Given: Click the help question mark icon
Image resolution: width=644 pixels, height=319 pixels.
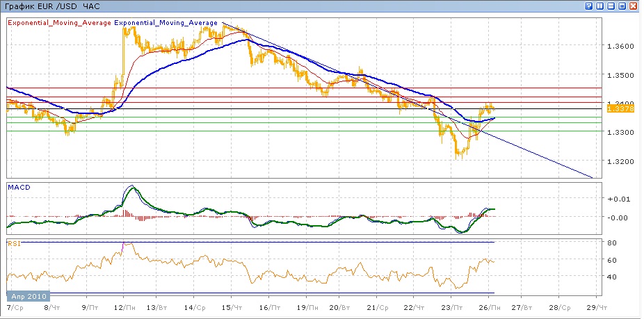Looking at the screenshot, I should tap(588, 6).
